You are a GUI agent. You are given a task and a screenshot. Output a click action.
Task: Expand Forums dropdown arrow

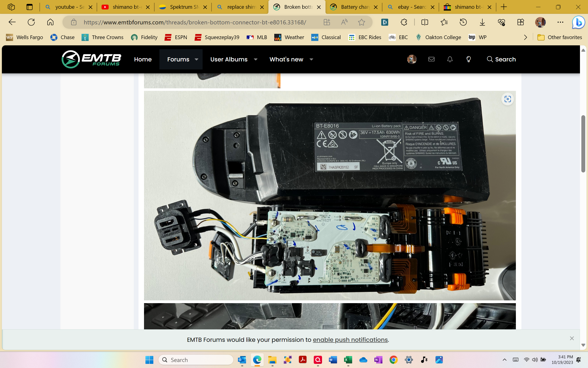(x=196, y=59)
